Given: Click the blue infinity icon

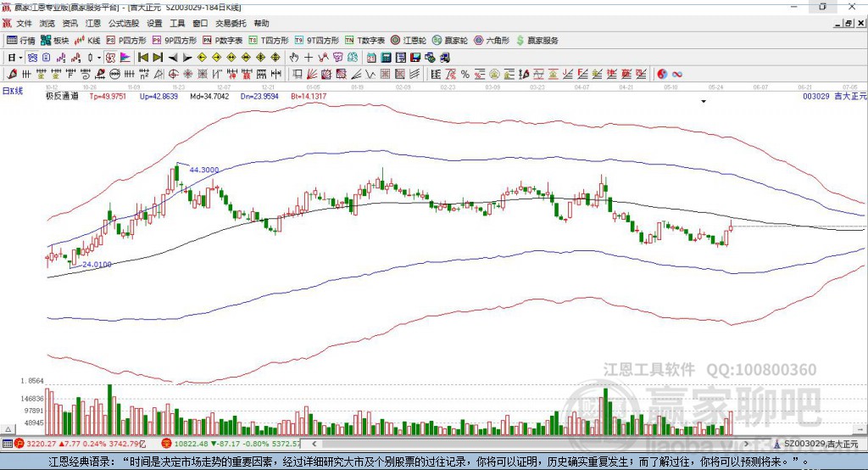Looking at the screenshot, I should pos(677,75).
